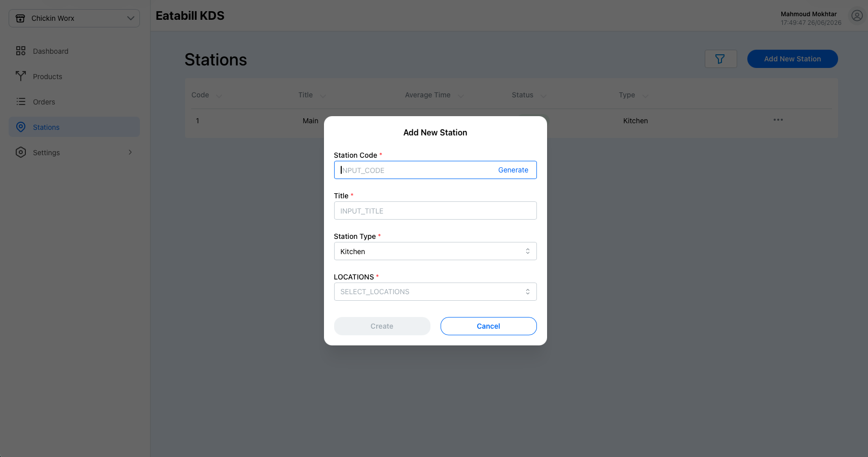This screenshot has width=868, height=457.
Task: Select the Stations menu item
Action: click(x=74, y=127)
